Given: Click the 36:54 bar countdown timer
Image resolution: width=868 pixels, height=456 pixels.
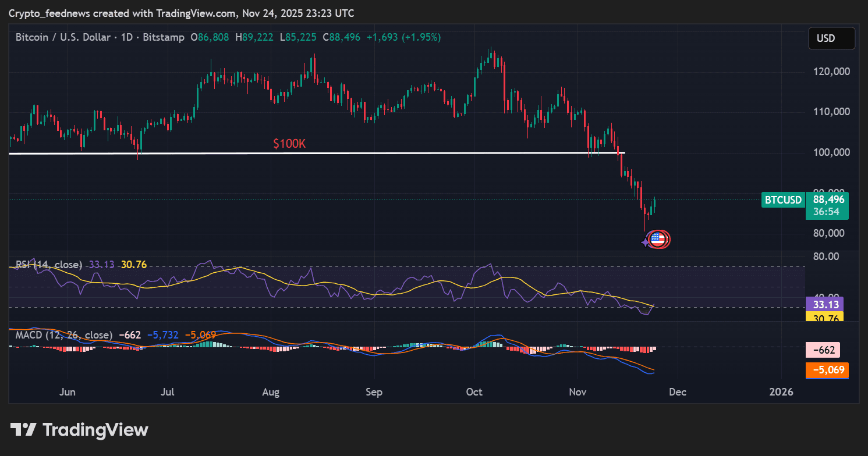Looking at the screenshot, I should point(827,212).
